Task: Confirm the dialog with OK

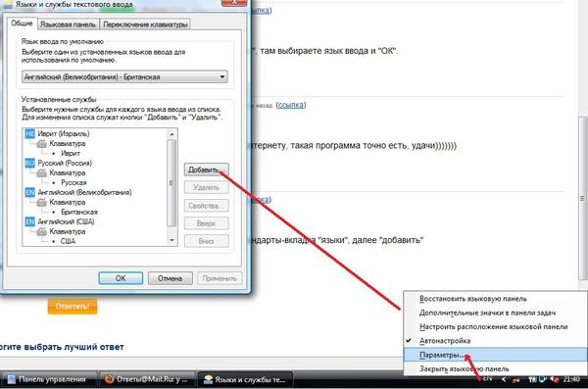Action: pyautogui.click(x=121, y=278)
